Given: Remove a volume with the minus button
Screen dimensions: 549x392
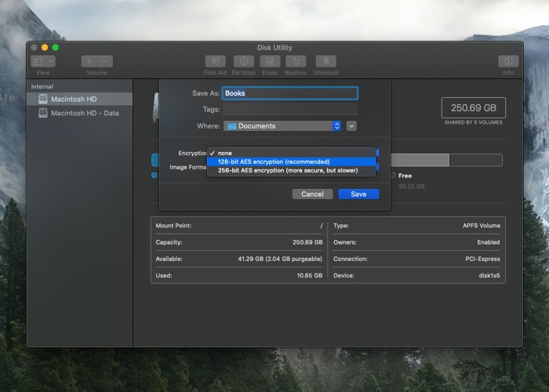Looking at the screenshot, I should click(x=105, y=61).
